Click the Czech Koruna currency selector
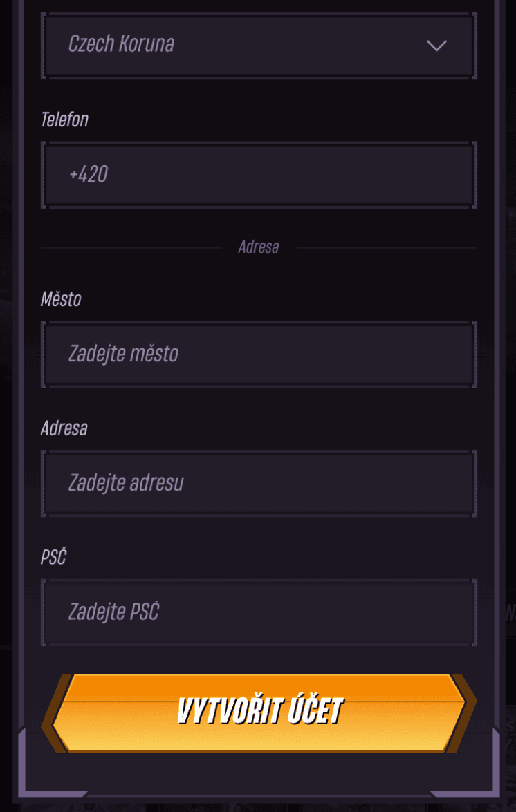The height and width of the screenshot is (812, 516). pos(258,45)
